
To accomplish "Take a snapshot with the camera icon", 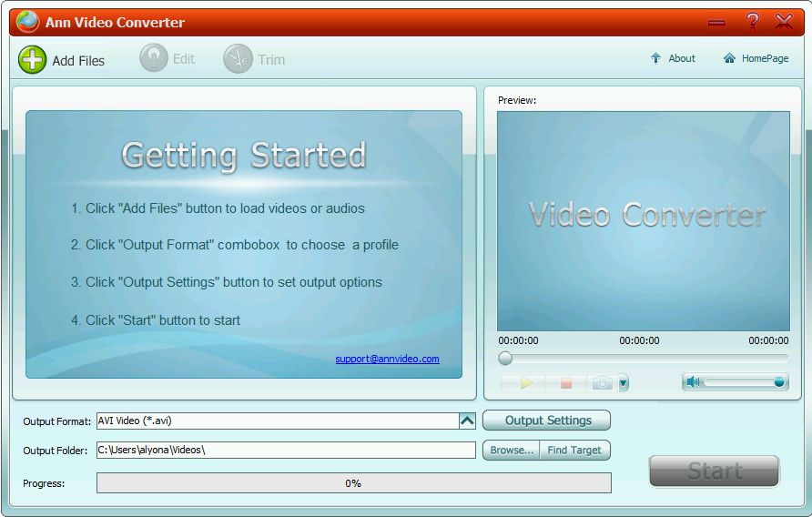I will [x=602, y=383].
